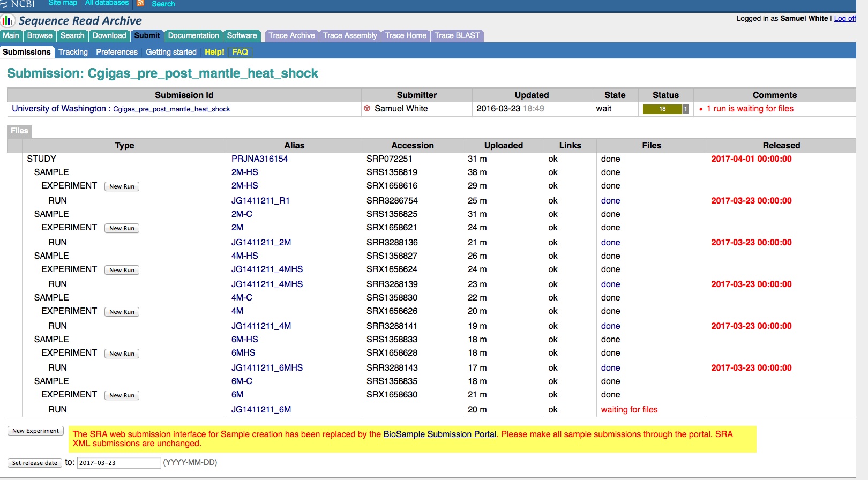868x480 pixels.
Task: Open sample alias 6M-C
Action: 242,381
